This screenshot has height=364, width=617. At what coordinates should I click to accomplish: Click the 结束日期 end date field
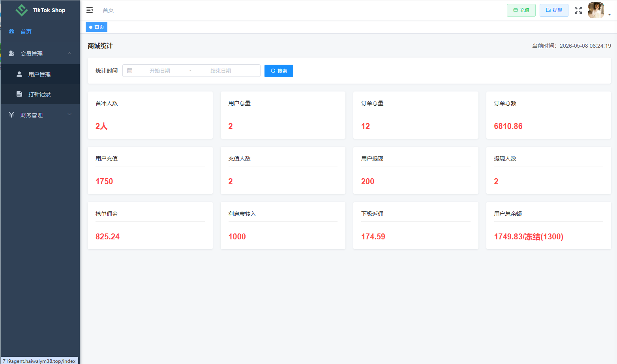click(221, 71)
